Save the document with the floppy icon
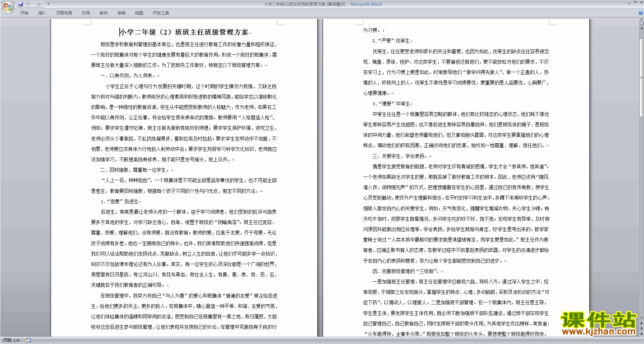 (20, 4)
